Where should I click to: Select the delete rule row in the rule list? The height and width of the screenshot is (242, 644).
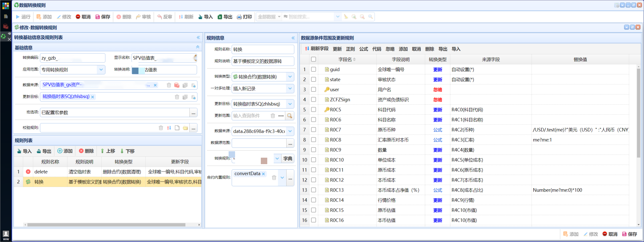[x=108, y=172]
